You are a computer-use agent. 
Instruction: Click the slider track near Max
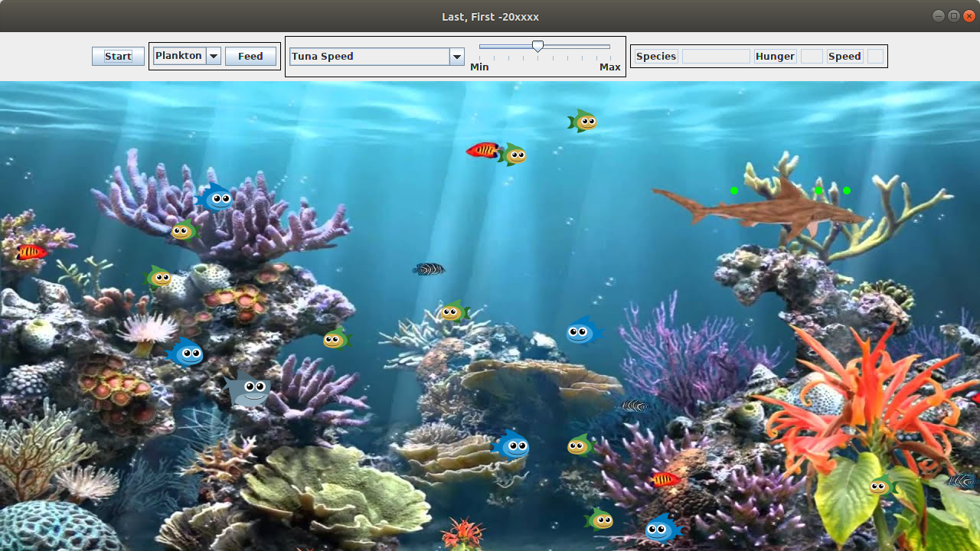603,47
